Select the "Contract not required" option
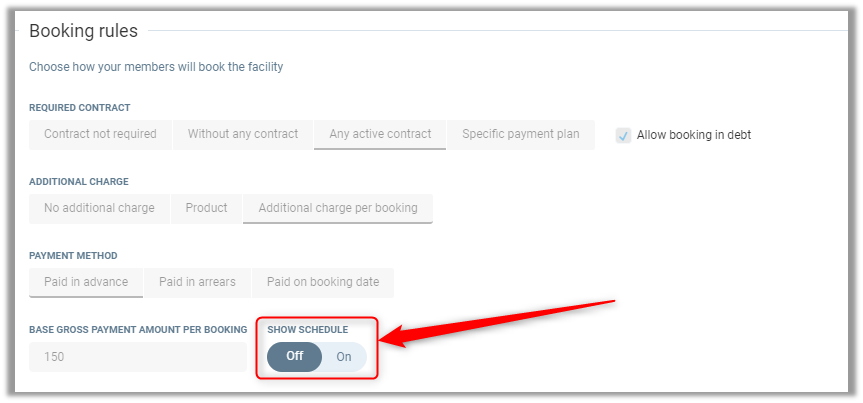 (x=100, y=134)
